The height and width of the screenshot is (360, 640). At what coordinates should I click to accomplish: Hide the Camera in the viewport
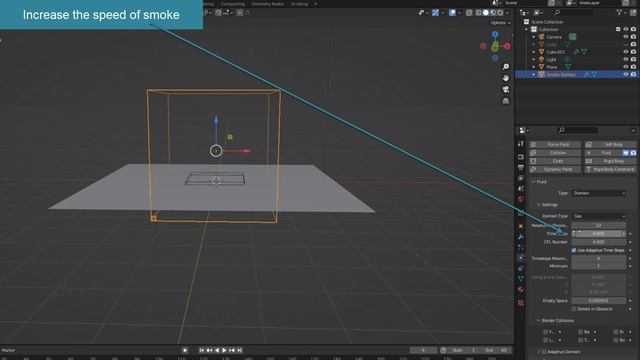click(x=626, y=37)
